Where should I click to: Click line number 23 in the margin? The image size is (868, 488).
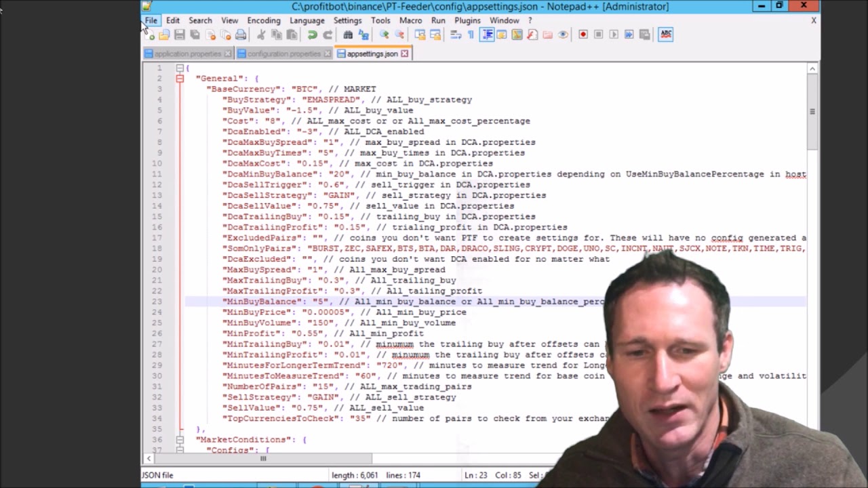click(157, 302)
